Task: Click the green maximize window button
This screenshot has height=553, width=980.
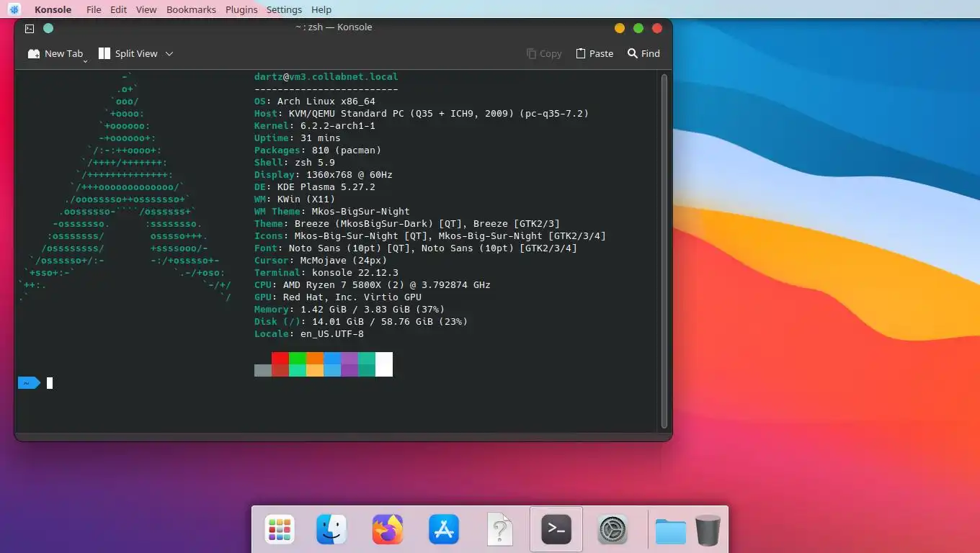Action: [x=638, y=28]
